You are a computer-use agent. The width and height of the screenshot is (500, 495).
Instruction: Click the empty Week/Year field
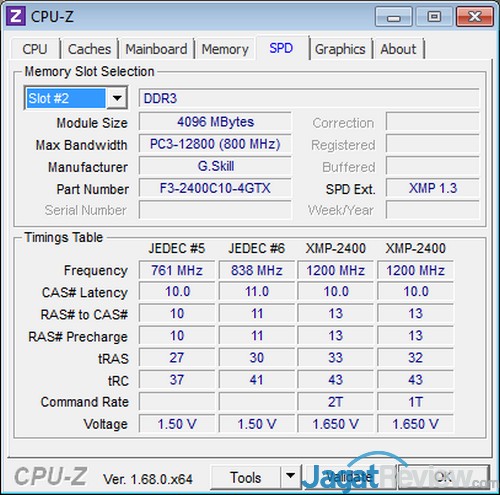(x=433, y=210)
